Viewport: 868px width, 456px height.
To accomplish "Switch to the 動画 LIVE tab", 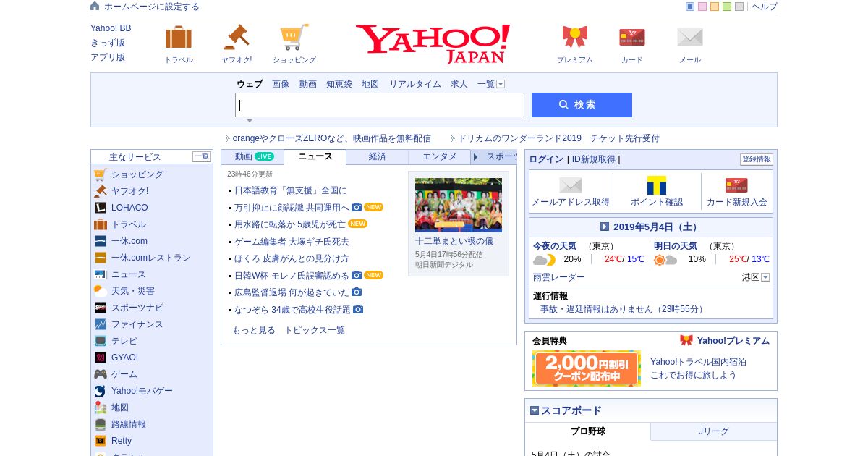I will (x=253, y=156).
